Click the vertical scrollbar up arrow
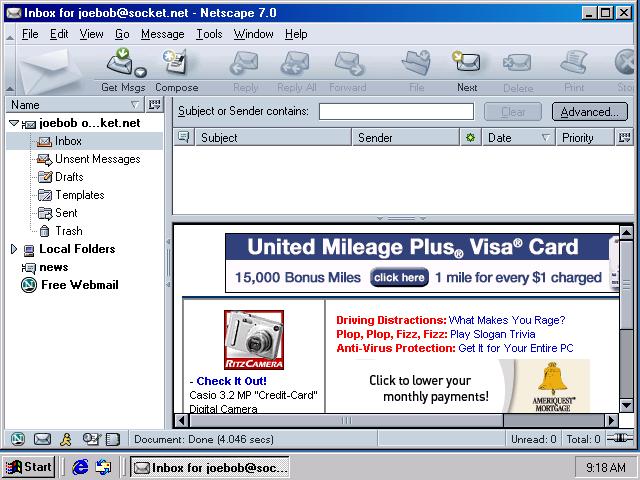Viewport: 640px width, 480px height. point(627,233)
